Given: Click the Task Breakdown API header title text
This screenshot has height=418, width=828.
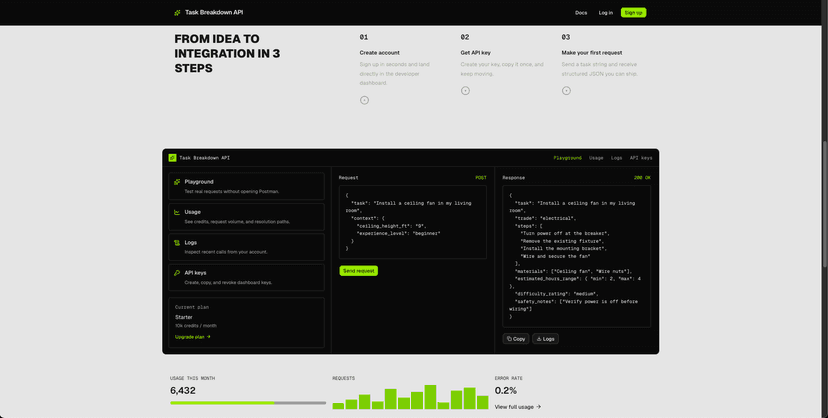Looking at the screenshot, I should pyautogui.click(x=214, y=13).
